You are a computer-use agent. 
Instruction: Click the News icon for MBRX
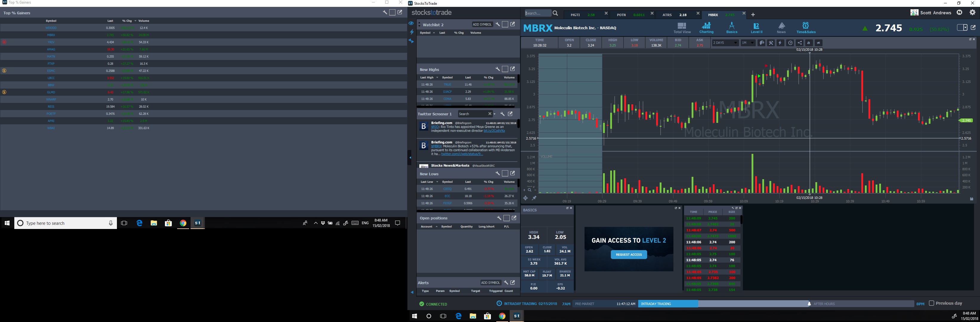(781, 28)
